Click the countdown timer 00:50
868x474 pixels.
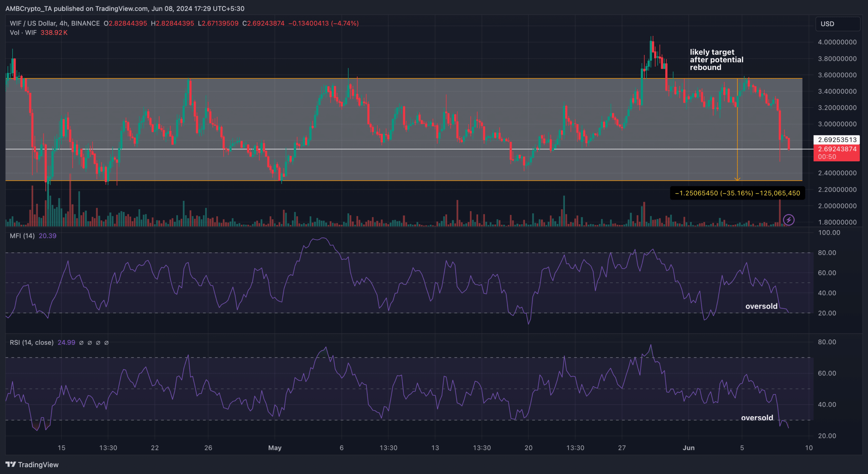pyautogui.click(x=827, y=157)
